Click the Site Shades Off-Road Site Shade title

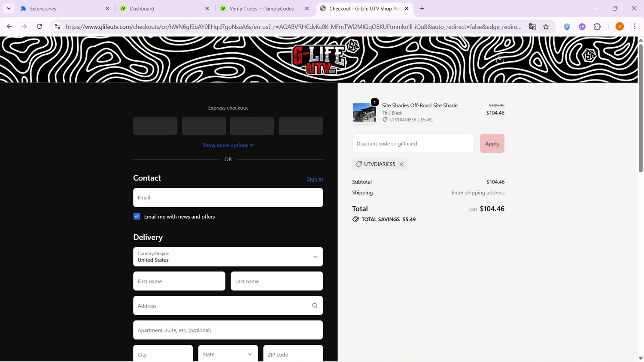tap(420, 106)
